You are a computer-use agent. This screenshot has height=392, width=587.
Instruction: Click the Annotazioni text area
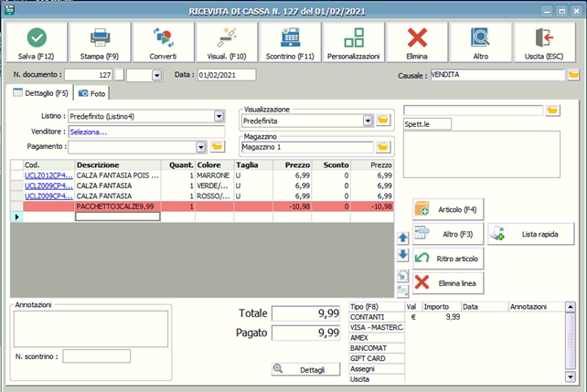(x=91, y=329)
